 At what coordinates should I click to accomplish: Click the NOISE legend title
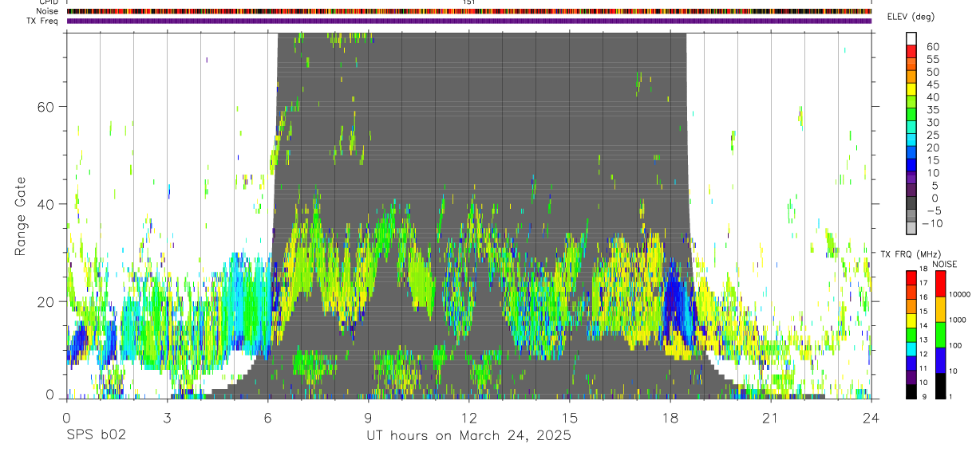(944, 264)
